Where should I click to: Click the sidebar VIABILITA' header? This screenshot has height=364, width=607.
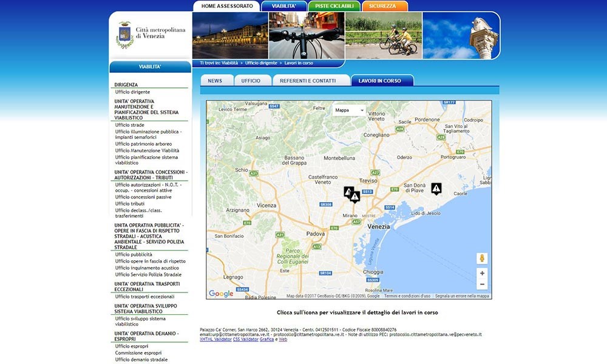(150, 67)
